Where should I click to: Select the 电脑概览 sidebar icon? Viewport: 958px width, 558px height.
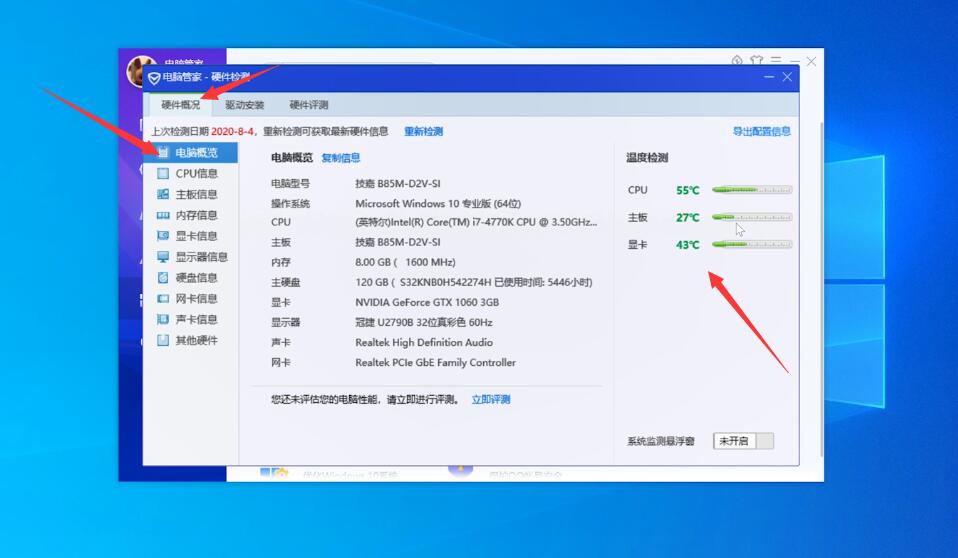coord(163,152)
